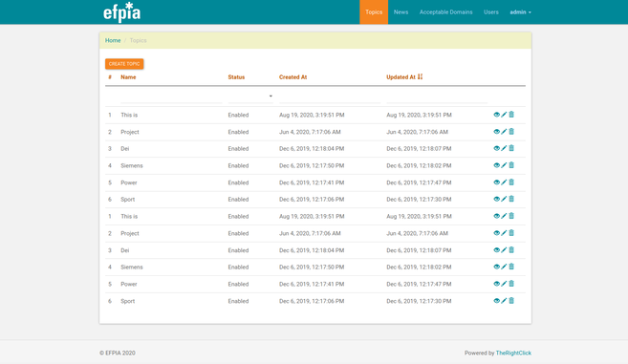Viewport: 628px width, 364px height.
Task: Edit the first Sport topic with pencil icon
Action: coord(504,199)
